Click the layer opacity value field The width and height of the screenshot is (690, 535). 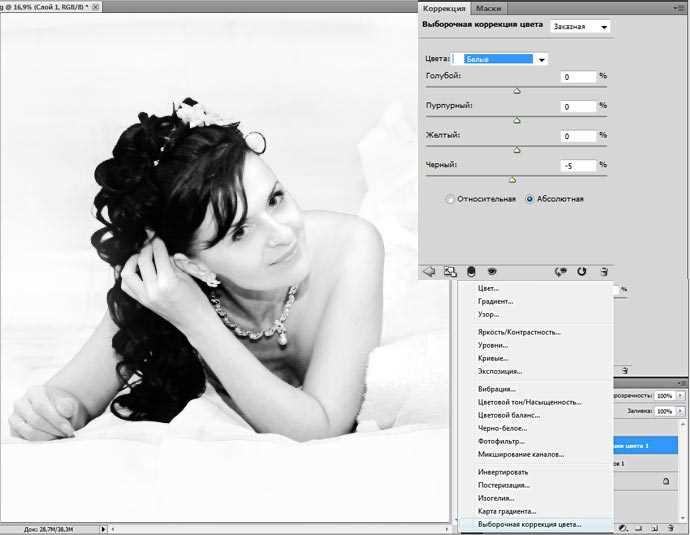(665, 396)
